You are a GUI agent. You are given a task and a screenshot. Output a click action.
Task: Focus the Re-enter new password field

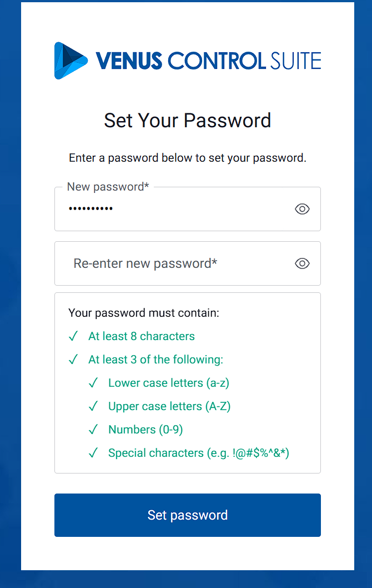pos(172,263)
